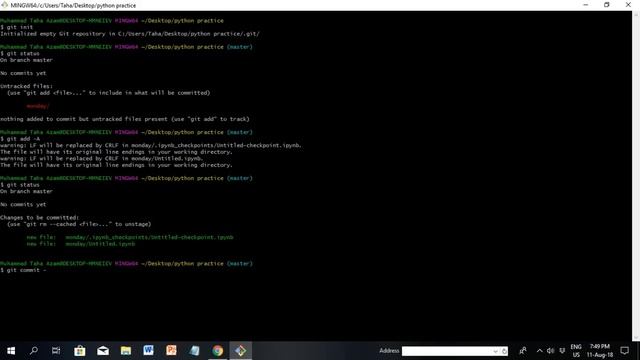This screenshot has width=640, height=360.
Task: Click new file 'monday/Untitled.ipynb' line
Action: (81, 244)
